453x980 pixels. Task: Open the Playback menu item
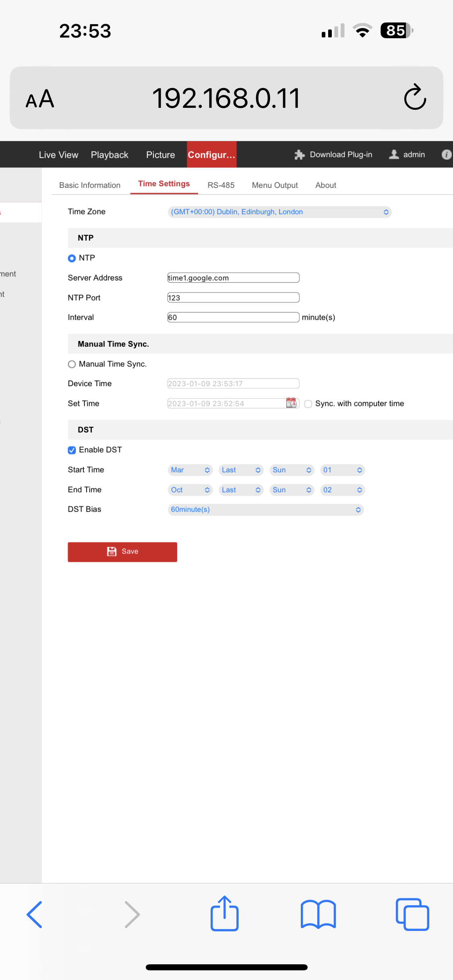(x=110, y=155)
